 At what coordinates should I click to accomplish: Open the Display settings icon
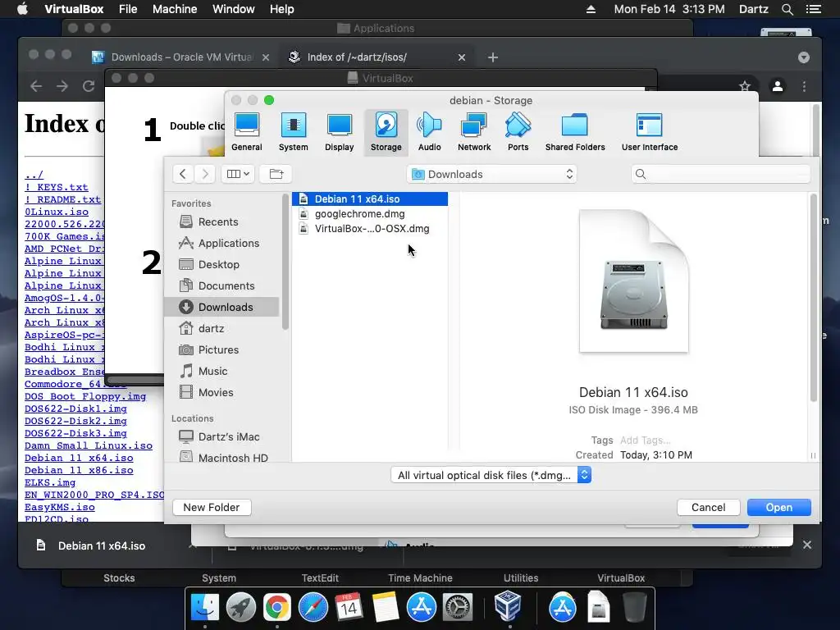(339, 132)
